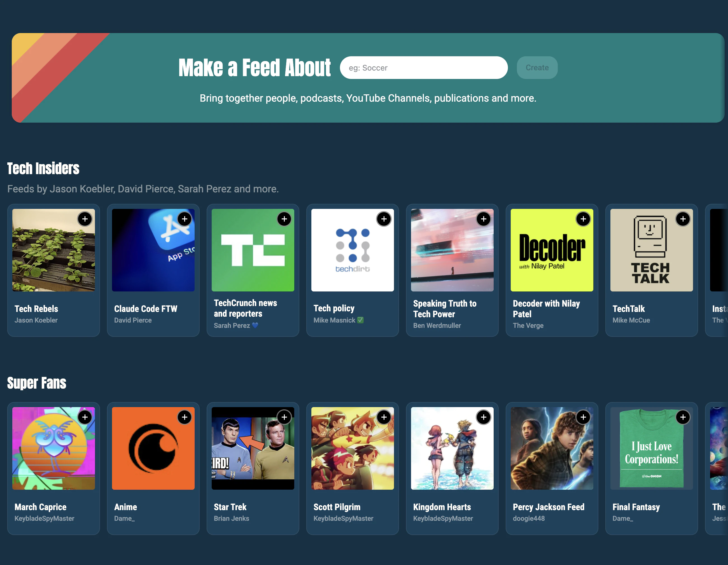Add the Star Trek feed
Image resolution: width=728 pixels, height=565 pixels.
point(284,417)
